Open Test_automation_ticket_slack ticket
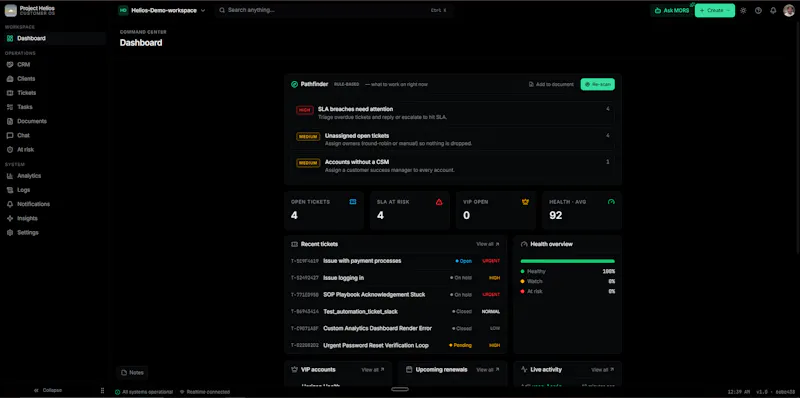Screen dimensions: 800x398 pos(395,311)
